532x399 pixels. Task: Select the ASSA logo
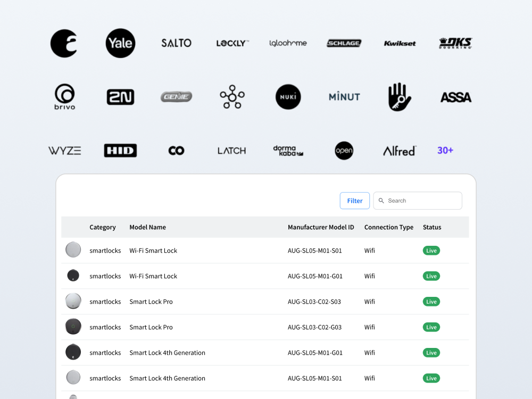pos(456,97)
